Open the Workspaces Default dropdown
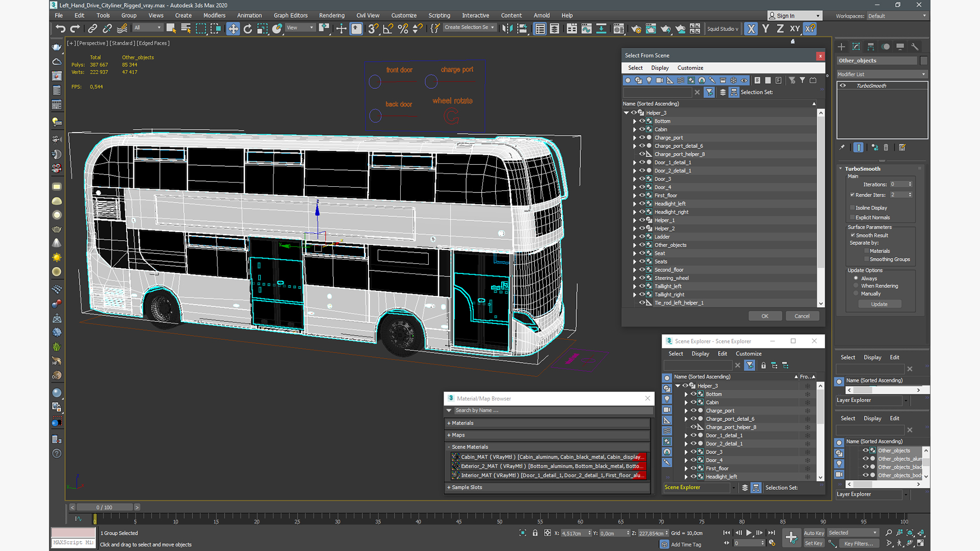The image size is (980, 551). (897, 16)
